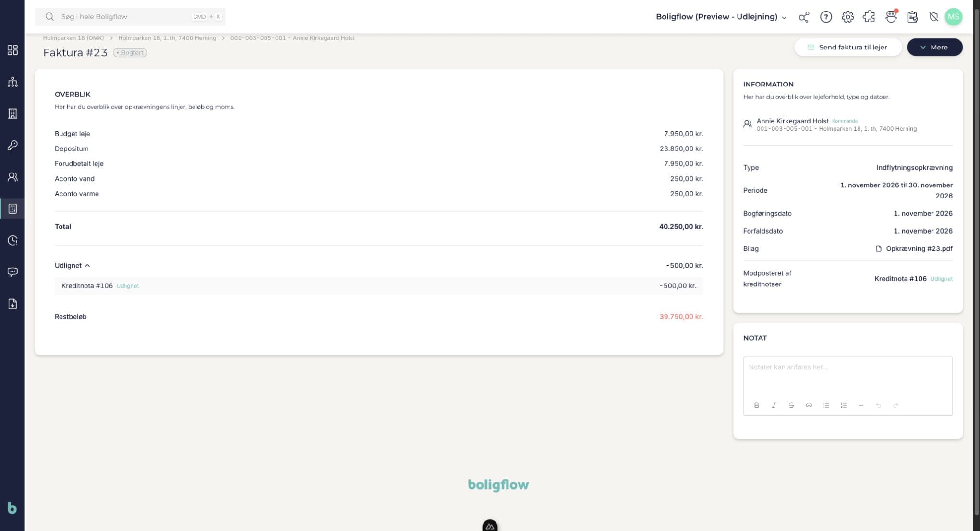Open Kreditnota #106 in Udlignet list
Image resolution: width=980 pixels, height=531 pixels.
[x=87, y=285]
